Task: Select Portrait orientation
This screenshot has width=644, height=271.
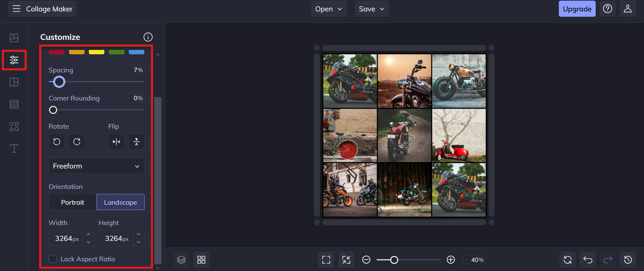Action: click(73, 202)
